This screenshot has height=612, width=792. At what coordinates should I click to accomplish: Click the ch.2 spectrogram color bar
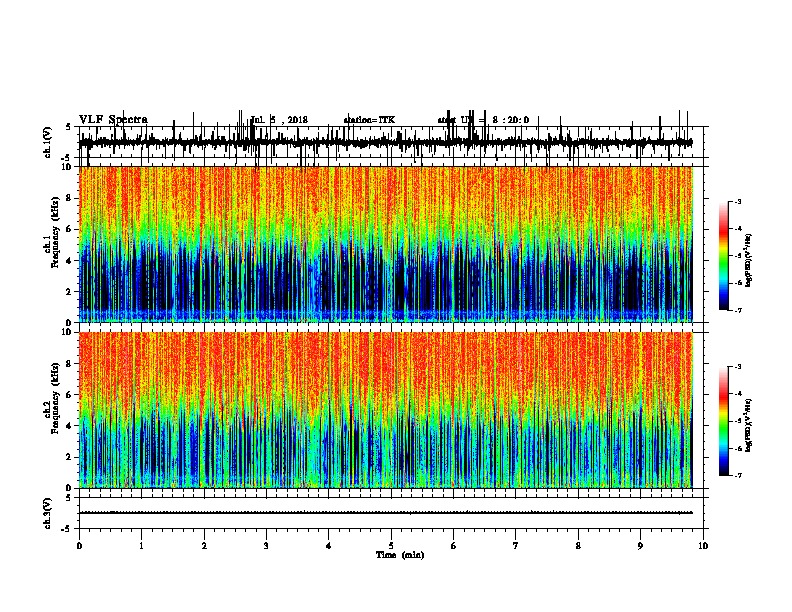click(x=724, y=421)
